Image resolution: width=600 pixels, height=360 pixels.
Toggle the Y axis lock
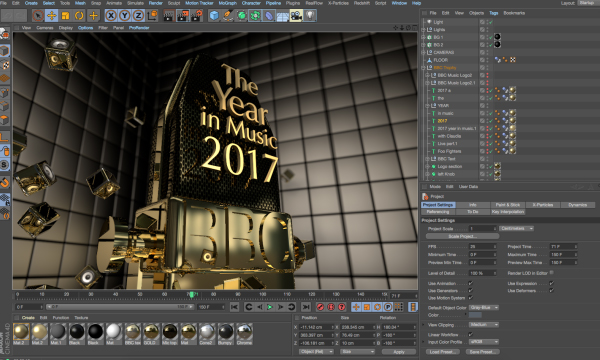click(x=125, y=16)
